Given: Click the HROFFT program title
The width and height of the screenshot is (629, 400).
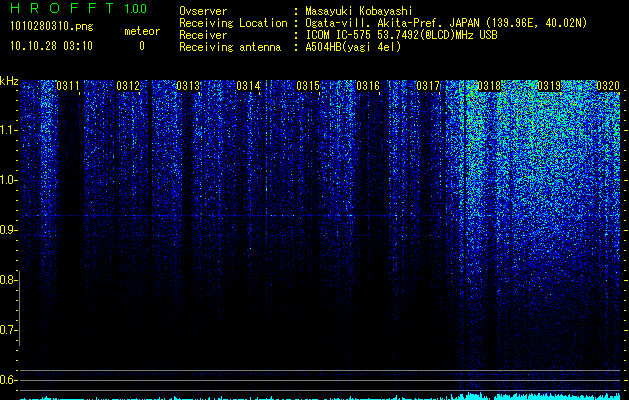Looking at the screenshot, I should click(62, 8).
